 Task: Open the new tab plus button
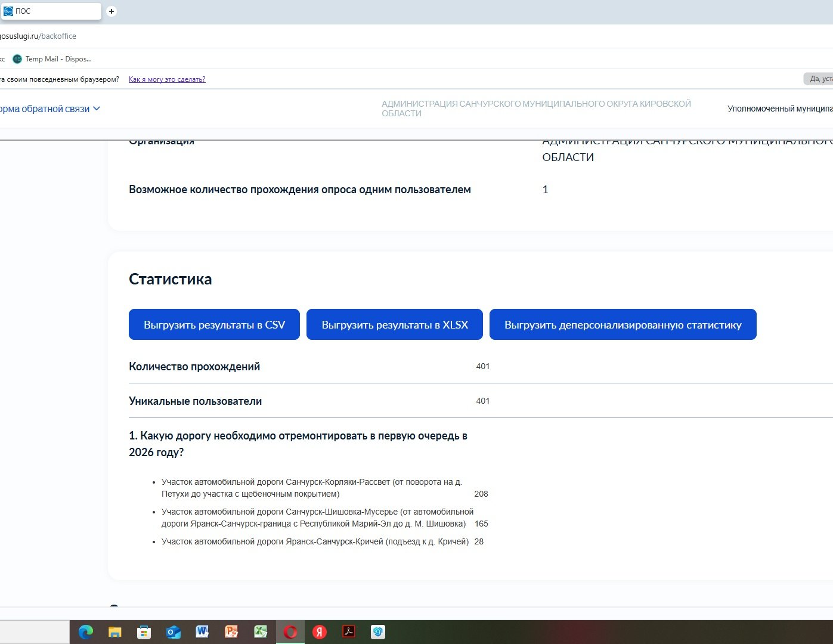[x=112, y=11]
